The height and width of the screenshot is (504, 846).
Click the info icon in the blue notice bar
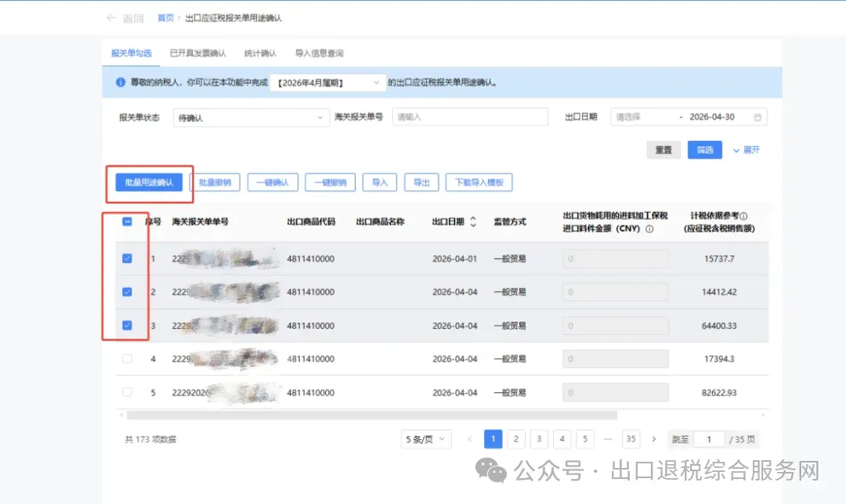pos(121,82)
